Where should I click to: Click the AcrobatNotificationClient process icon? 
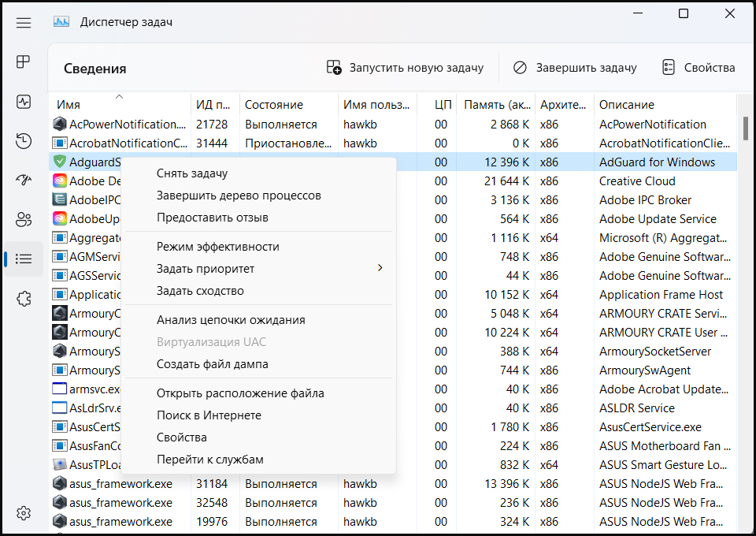pos(59,143)
